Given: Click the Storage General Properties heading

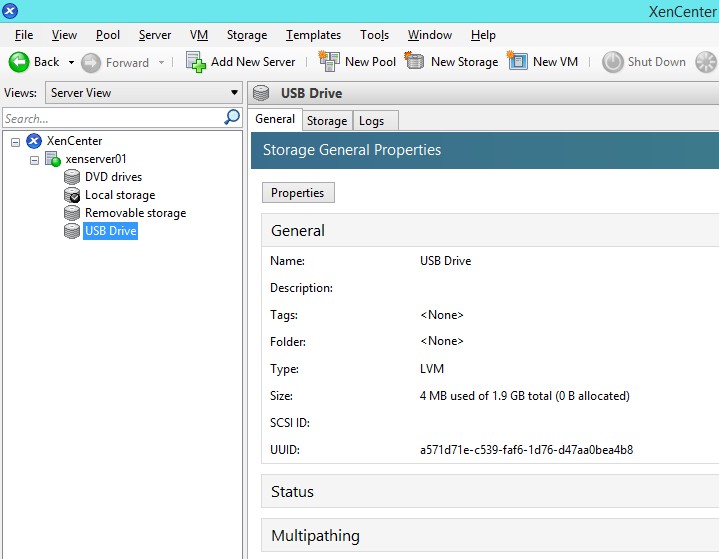Looking at the screenshot, I should pyautogui.click(x=352, y=150).
